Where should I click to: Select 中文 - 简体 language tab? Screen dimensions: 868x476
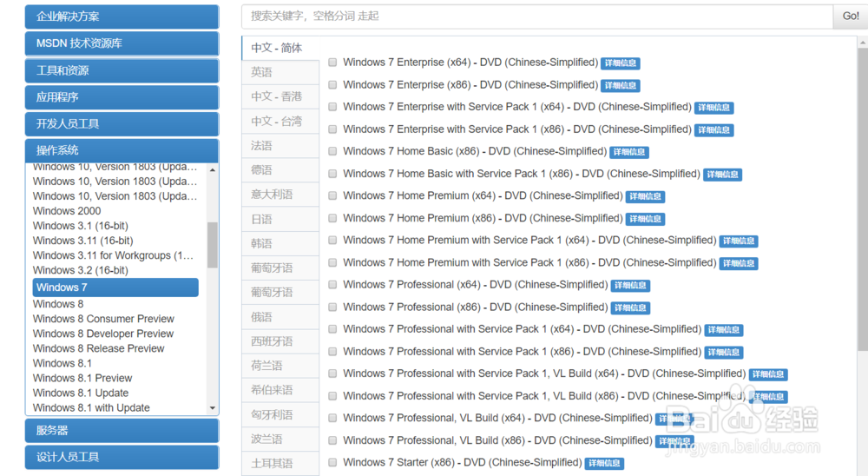[280, 48]
